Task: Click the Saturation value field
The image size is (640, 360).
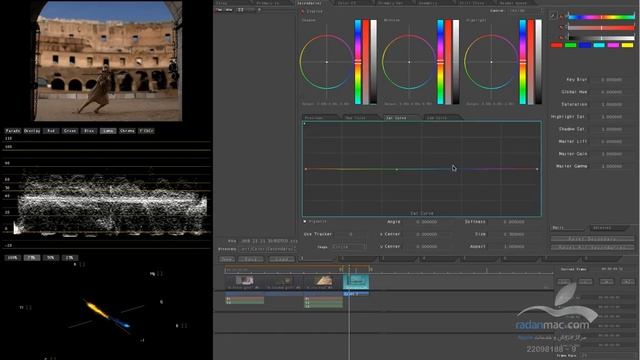Action: (x=611, y=104)
